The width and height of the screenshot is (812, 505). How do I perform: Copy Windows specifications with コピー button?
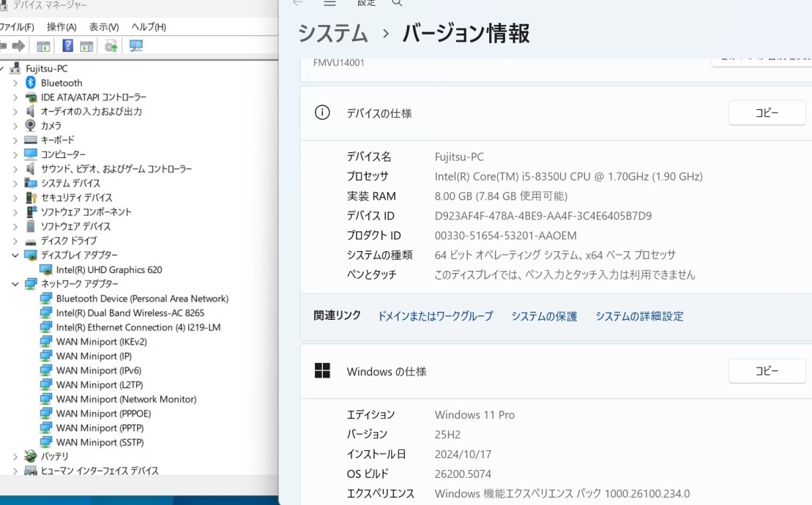pyautogui.click(x=767, y=371)
